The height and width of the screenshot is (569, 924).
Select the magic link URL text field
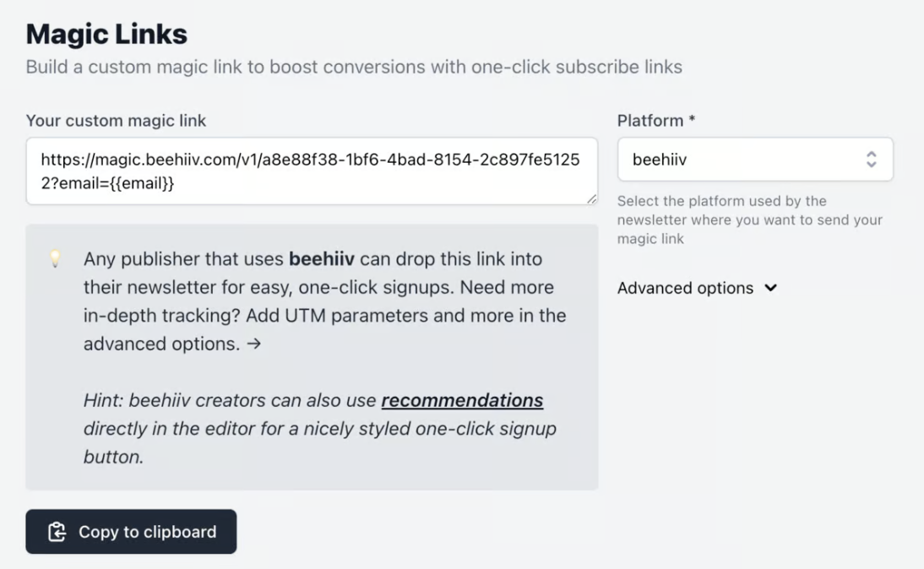point(313,171)
